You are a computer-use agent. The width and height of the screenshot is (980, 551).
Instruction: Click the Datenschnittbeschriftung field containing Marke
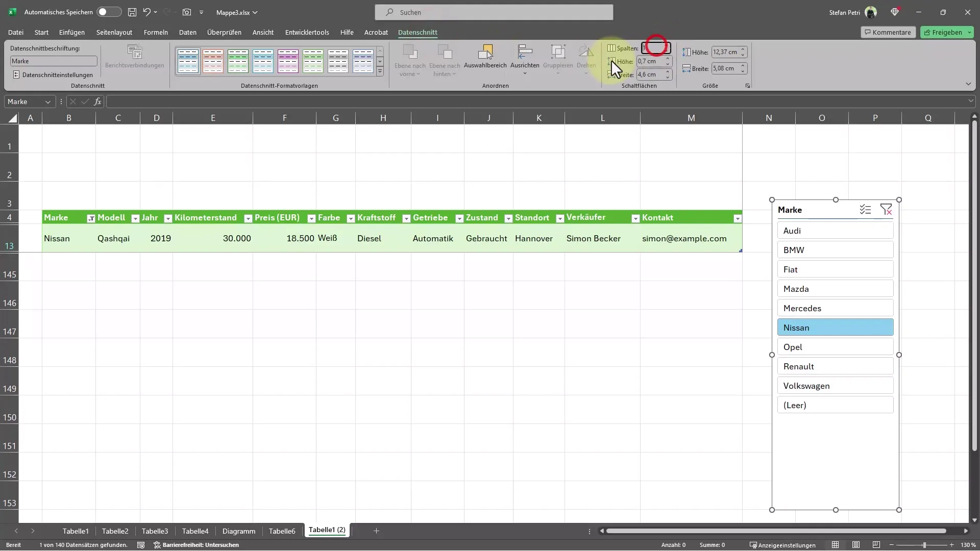click(54, 61)
